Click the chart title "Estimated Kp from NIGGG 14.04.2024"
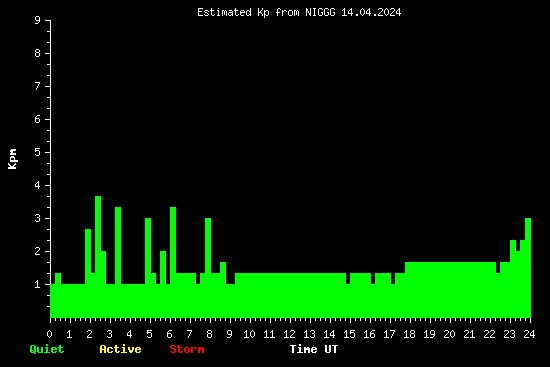Screen dimensions: 550x367 point(299,13)
